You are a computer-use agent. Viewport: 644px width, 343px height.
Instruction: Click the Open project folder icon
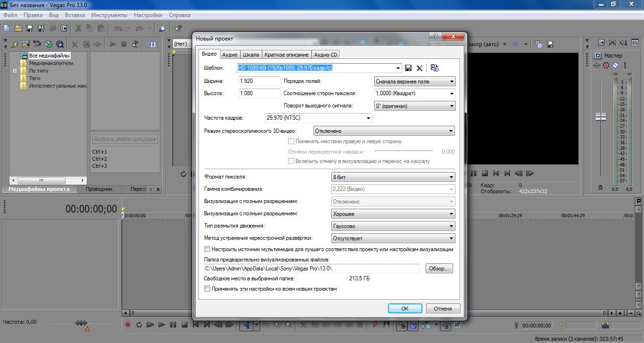click(19, 28)
